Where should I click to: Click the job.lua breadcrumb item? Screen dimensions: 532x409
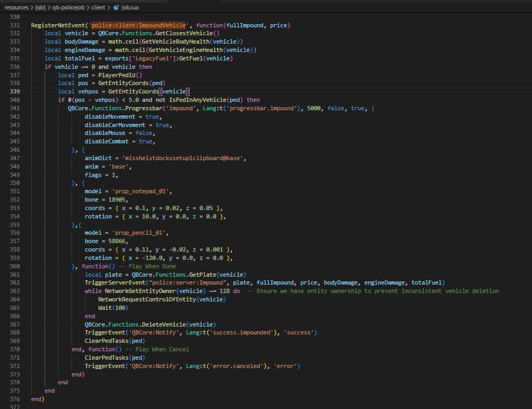131,8
